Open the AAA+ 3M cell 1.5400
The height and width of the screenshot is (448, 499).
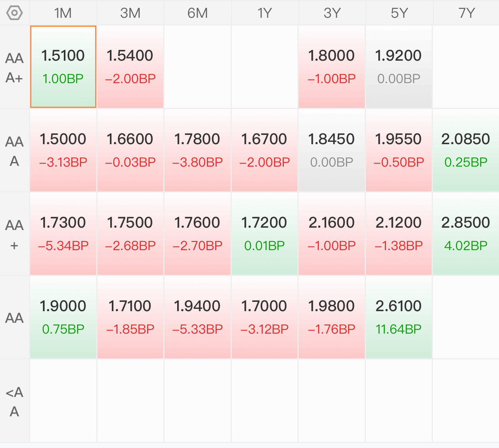click(x=130, y=67)
